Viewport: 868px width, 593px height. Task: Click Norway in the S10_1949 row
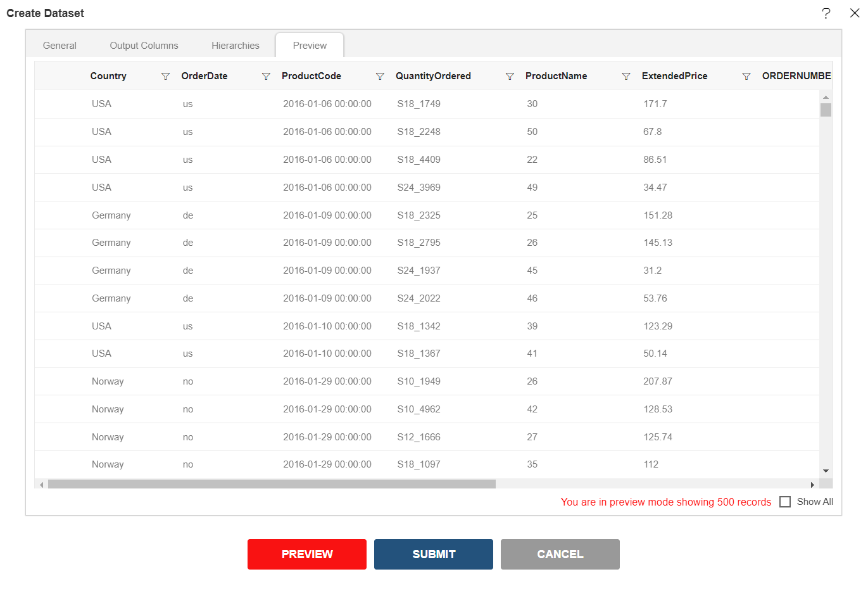(x=108, y=381)
